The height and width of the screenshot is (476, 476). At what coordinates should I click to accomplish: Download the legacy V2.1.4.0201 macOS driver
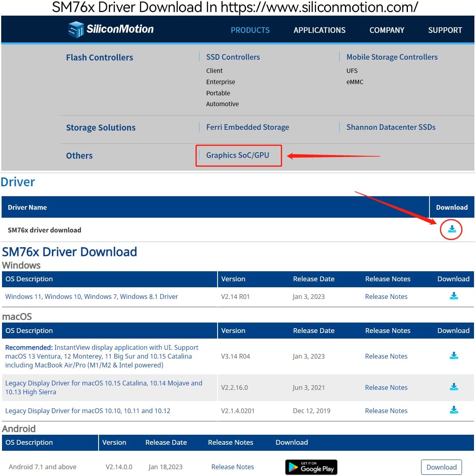[x=454, y=410]
